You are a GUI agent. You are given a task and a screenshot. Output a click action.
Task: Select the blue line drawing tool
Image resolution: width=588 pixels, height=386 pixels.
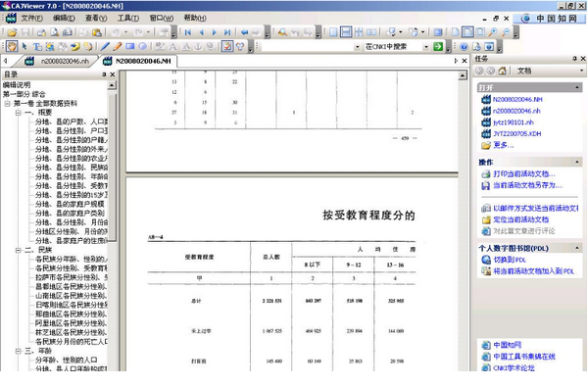105,46
